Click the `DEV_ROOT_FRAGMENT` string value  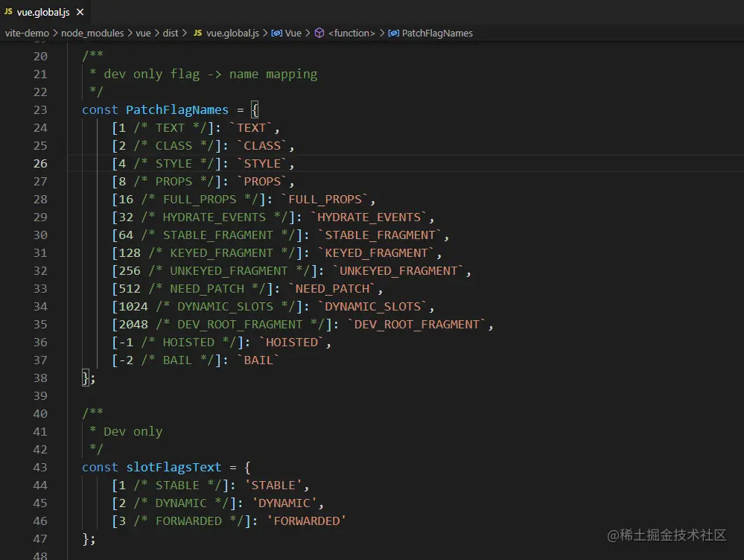click(x=416, y=325)
